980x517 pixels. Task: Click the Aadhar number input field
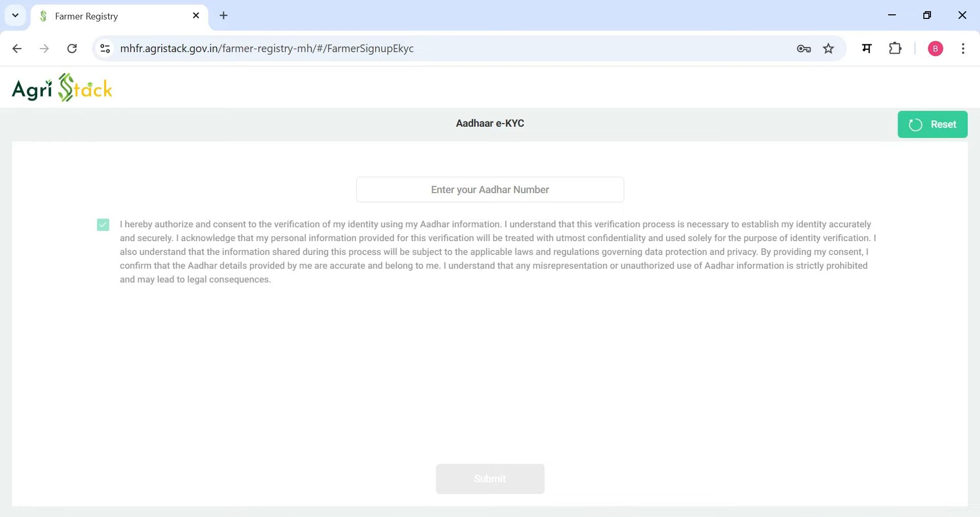489,190
